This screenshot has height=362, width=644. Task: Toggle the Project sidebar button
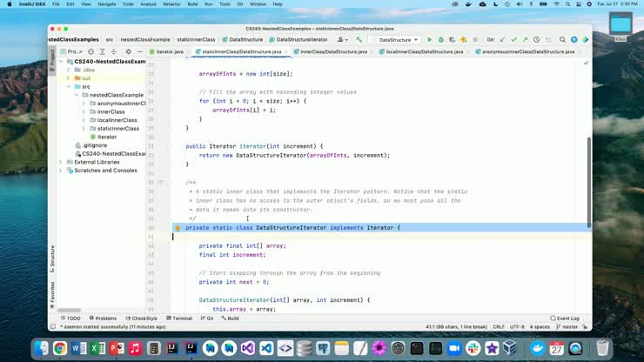click(x=52, y=60)
